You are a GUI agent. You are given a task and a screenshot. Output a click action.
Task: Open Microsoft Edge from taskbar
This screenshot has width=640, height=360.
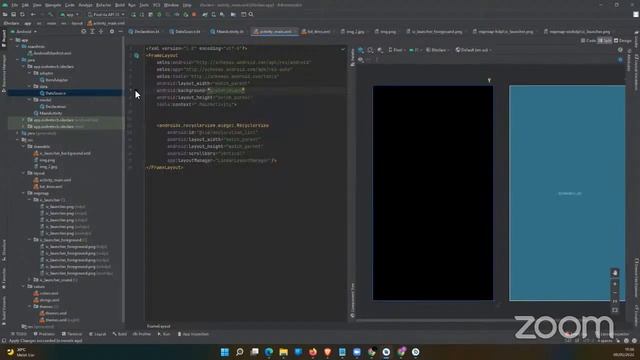(269, 352)
